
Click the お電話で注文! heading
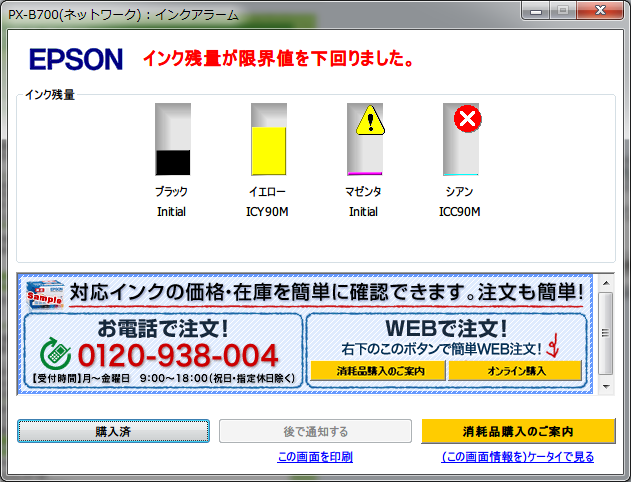[x=163, y=328]
